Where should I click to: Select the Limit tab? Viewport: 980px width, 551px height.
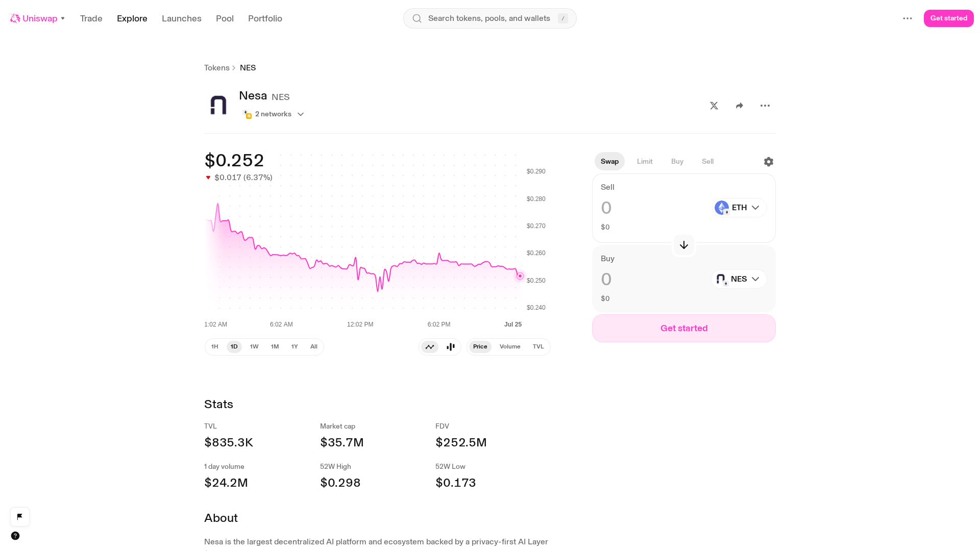click(645, 161)
